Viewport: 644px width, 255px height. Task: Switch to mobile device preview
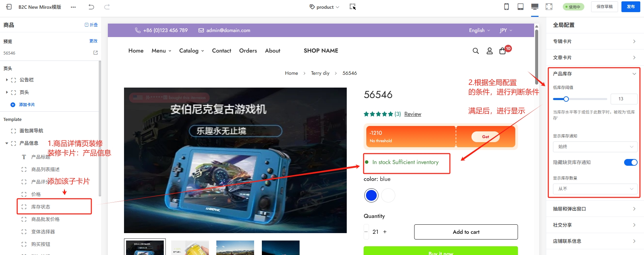pyautogui.click(x=506, y=7)
